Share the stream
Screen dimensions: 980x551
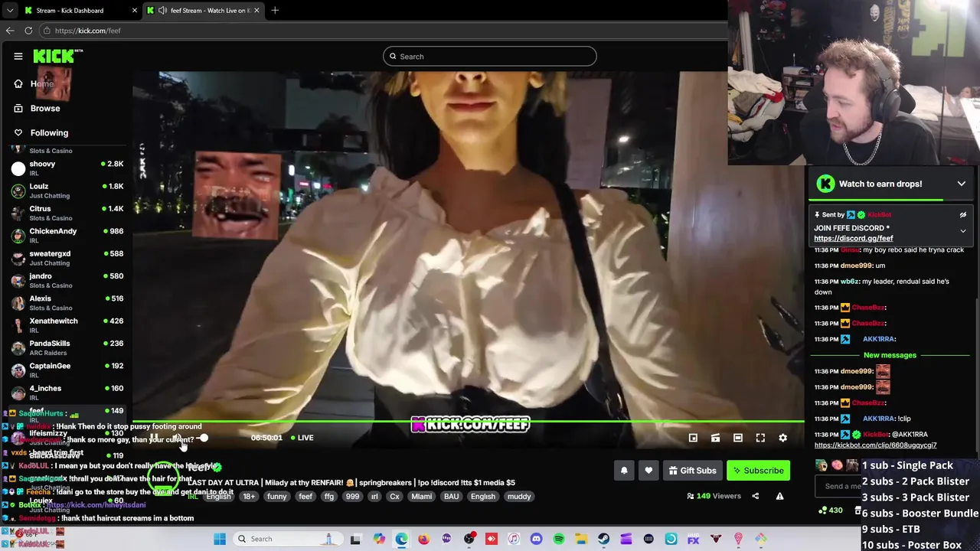[x=755, y=496]
